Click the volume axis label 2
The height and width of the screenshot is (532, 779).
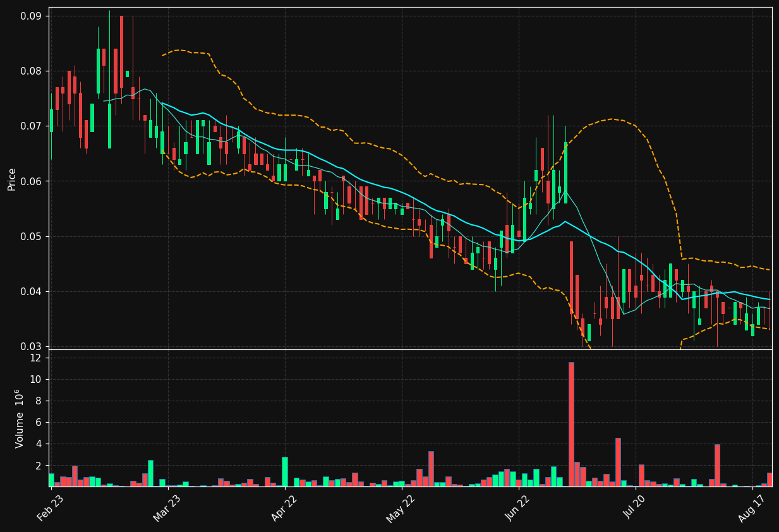point(40,465)
